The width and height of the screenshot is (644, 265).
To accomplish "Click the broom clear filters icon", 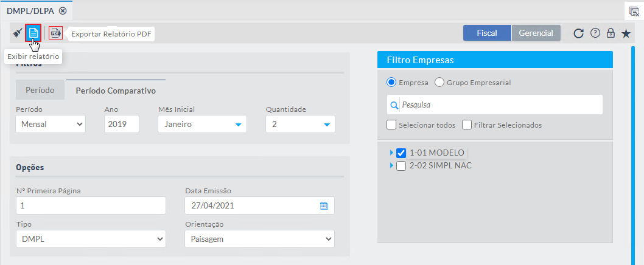I will 17,33.
